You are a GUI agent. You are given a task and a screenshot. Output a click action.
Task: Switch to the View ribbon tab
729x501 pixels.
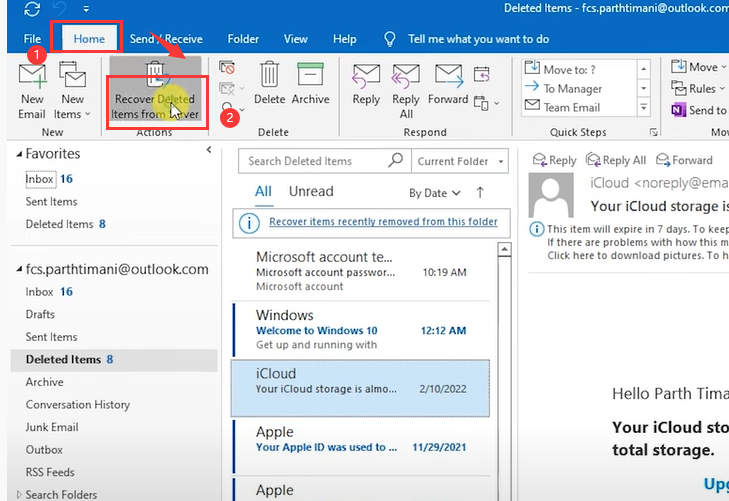tap(295, 39)
